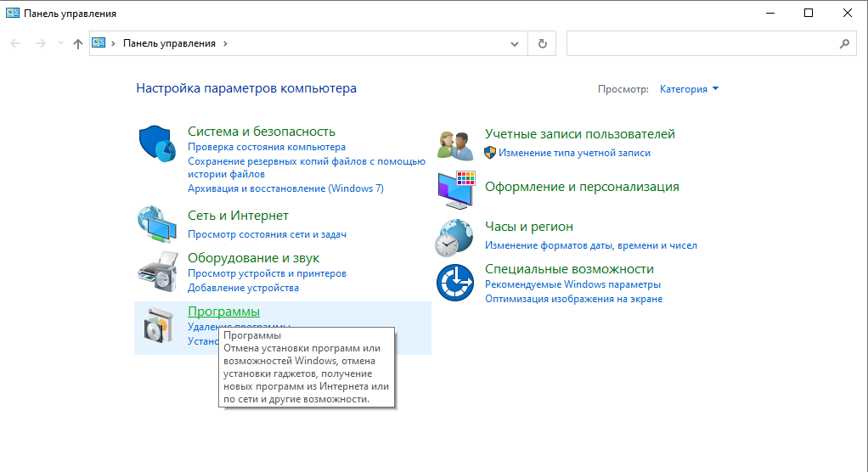Open Учетные записи пользователей category
Viewport: 868px width, 472px height.
tap(580, 134)
